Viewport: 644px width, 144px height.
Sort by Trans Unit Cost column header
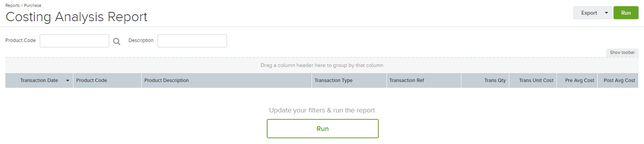[x=536, y=80]
